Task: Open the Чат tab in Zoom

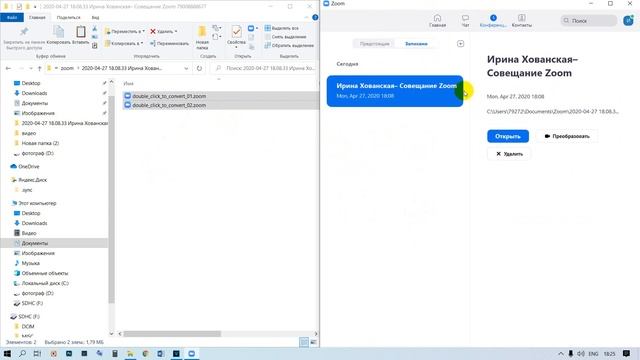Action: tap(465, 20)
